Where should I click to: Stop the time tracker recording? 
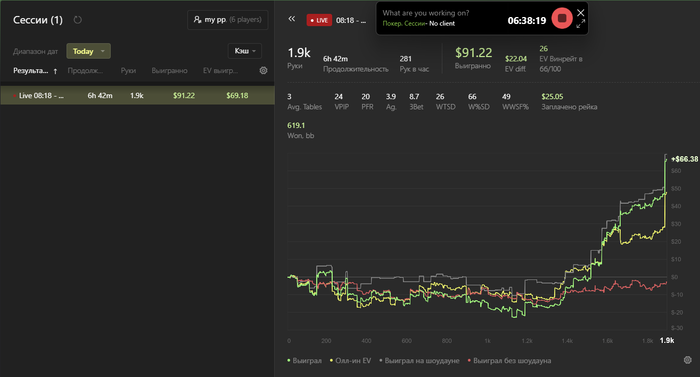(562, 18)
